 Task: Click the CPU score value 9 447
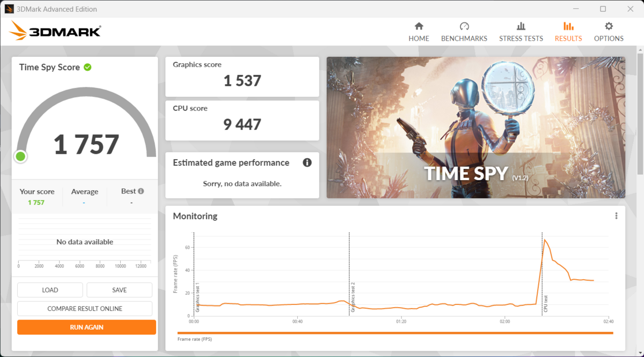tap(242, 124)
